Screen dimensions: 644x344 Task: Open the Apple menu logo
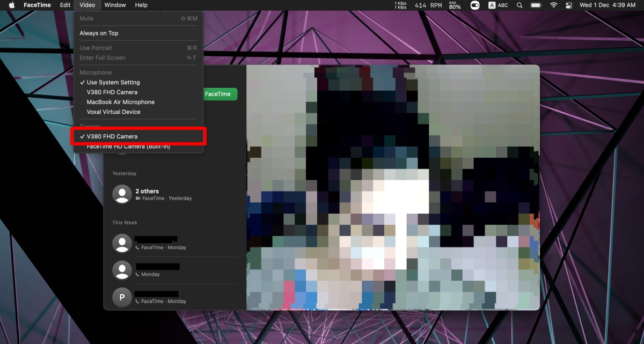pyautogui.click(x=12, y=5)
